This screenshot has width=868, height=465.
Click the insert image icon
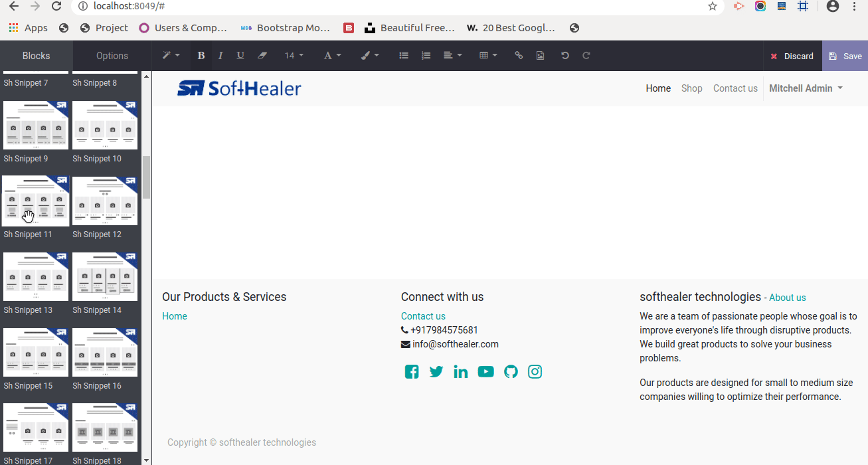pyautogui.click(x=540, y=56)
